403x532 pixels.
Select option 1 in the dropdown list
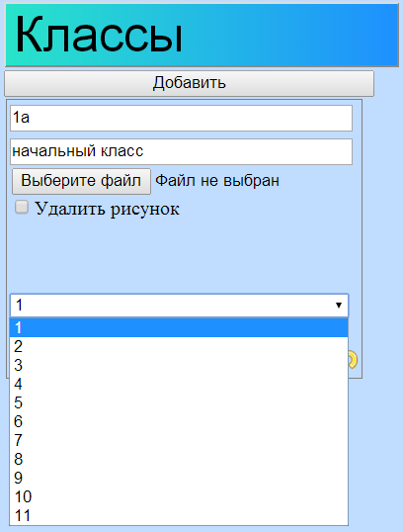click(179, 327)
